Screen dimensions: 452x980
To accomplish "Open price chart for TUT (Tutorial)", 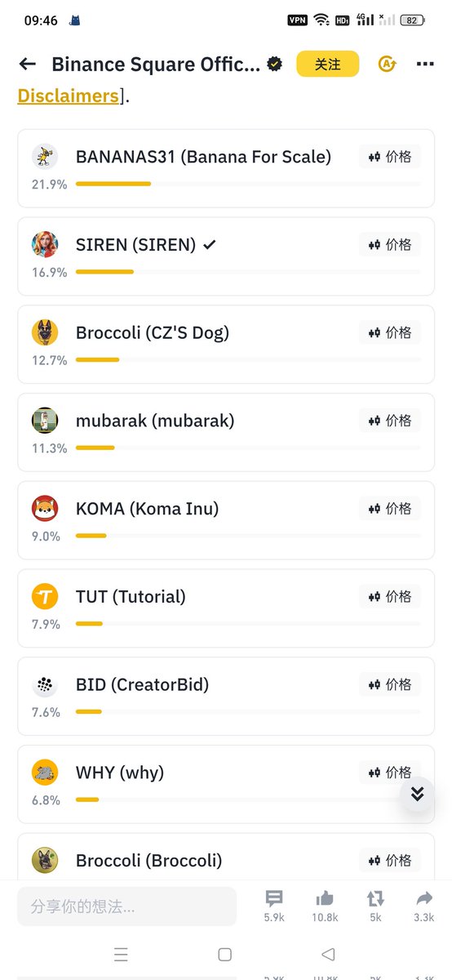I will click(x=390, y=596).
